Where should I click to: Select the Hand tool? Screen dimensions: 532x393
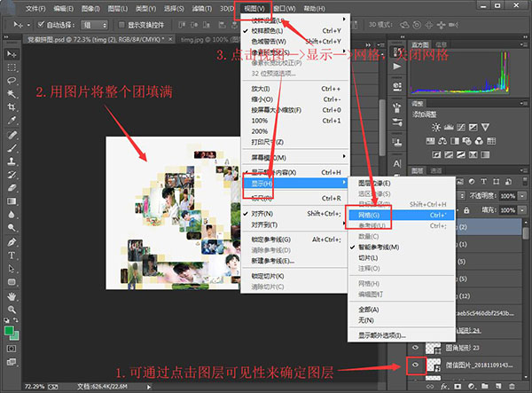pos(12,296)
